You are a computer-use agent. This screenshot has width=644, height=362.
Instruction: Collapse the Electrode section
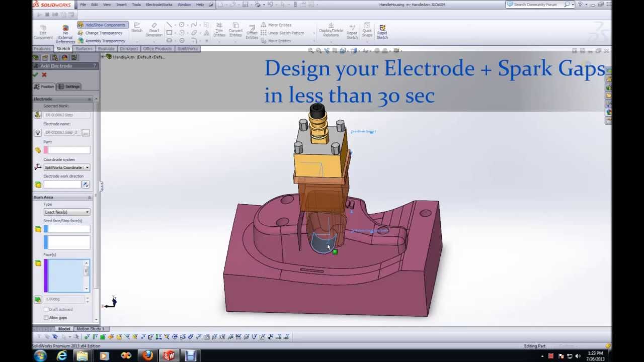click(90, 99)
